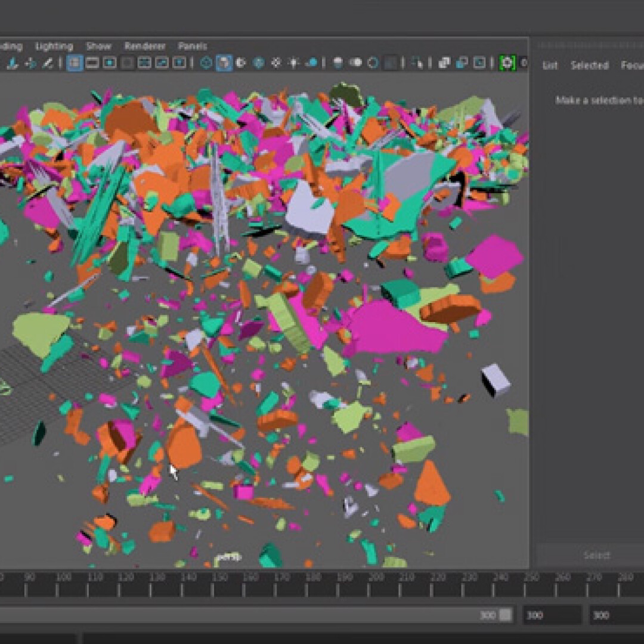The height and width of the screenshot is (644, 644).
Task: Open the Selected menu in Attribute Editor
Action: click(589, 66)
